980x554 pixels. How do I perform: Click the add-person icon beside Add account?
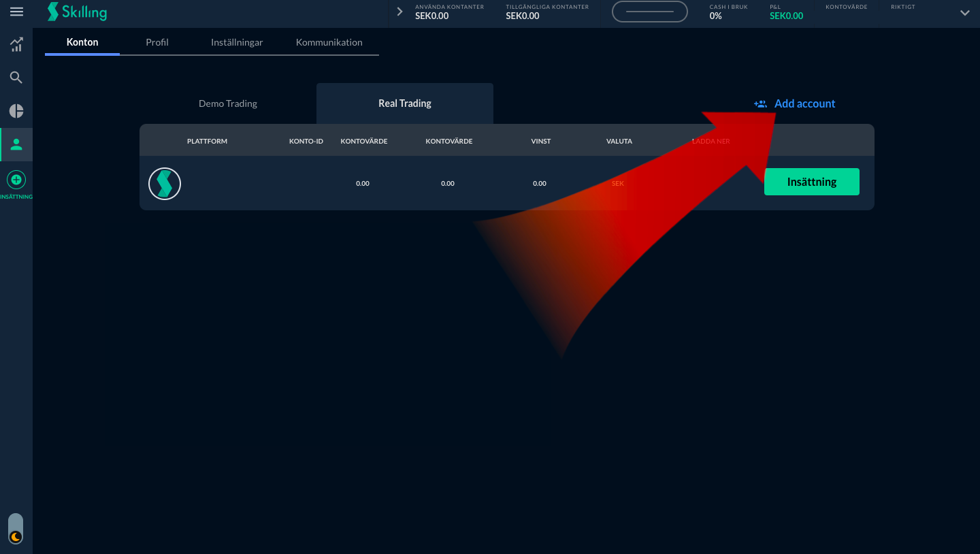[760, 104]
